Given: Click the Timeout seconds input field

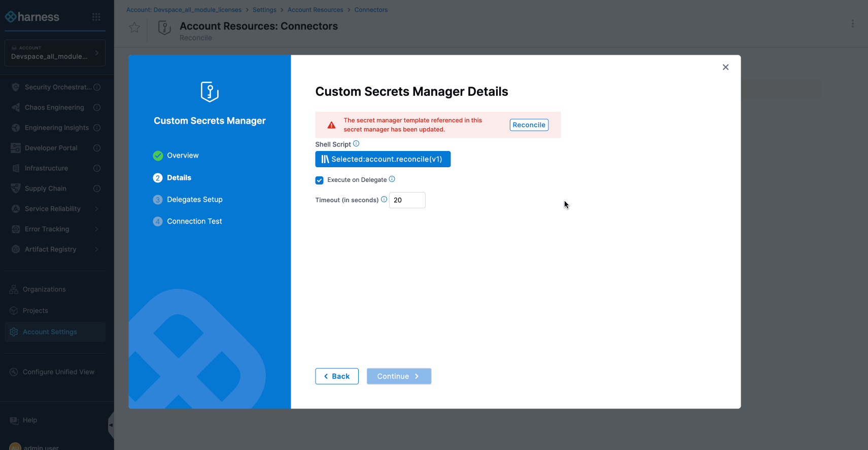Looking at the screenshot, I should coord(407,200).
